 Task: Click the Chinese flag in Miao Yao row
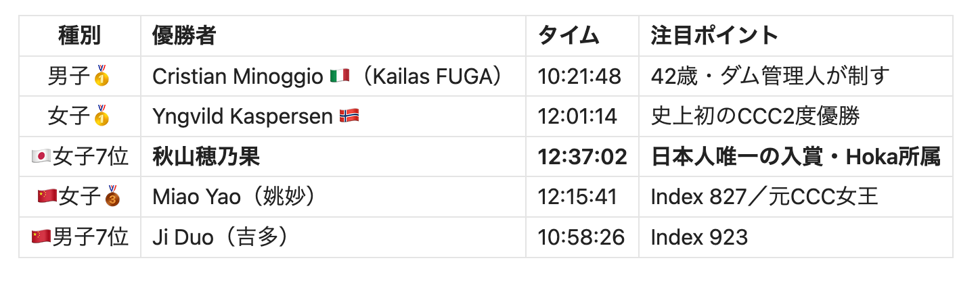coord(47,197)
